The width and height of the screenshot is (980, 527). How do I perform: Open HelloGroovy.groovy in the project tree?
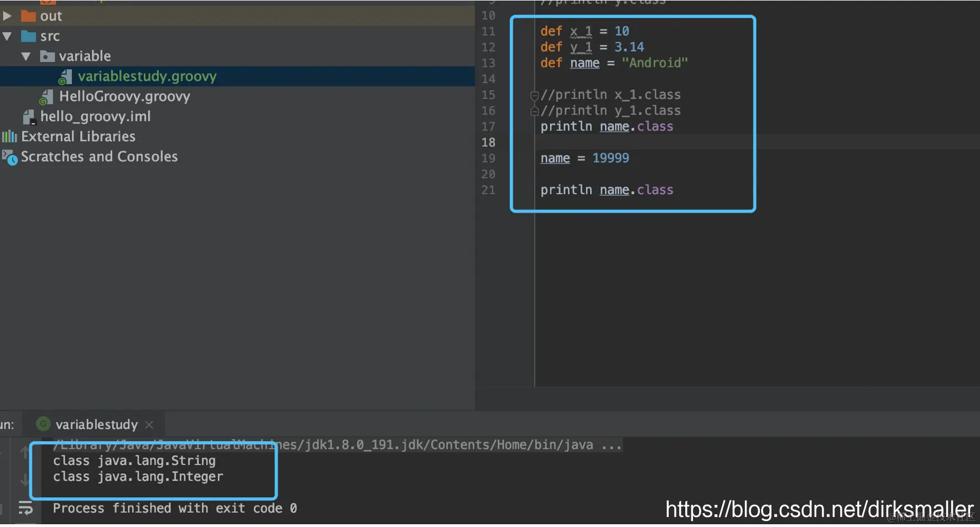tap(124, 96)
